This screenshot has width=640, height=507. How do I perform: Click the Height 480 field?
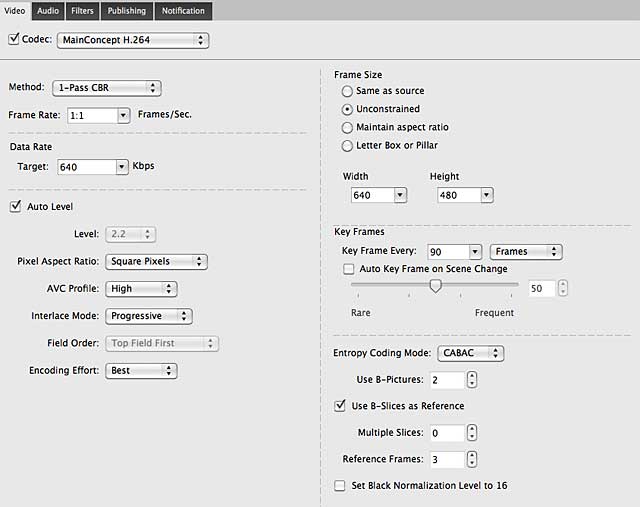459,195
